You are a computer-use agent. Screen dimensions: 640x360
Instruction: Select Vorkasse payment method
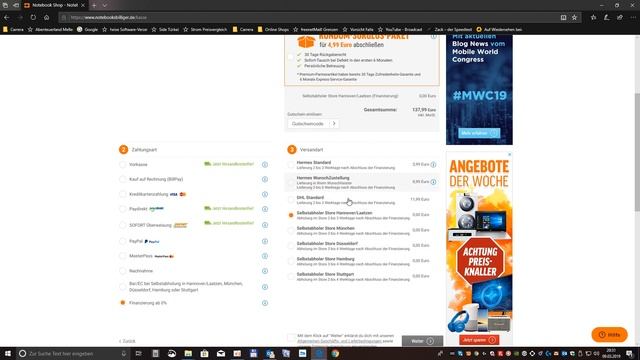tap(122, 164)
